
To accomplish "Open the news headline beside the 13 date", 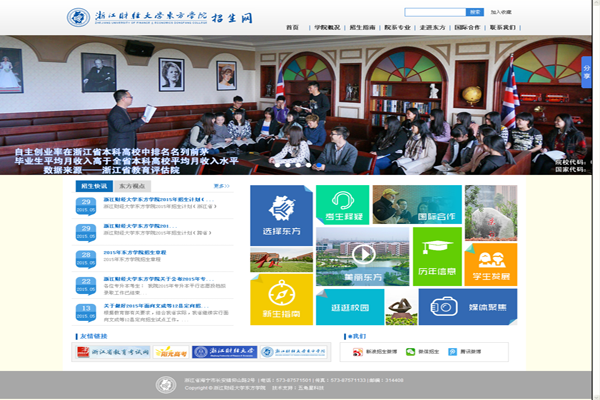I will [156, 306].
